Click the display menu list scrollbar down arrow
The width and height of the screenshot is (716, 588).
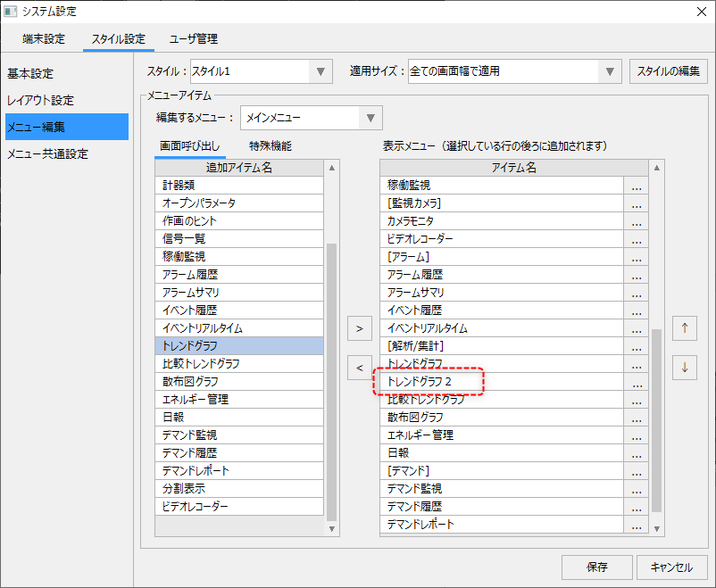657,528
